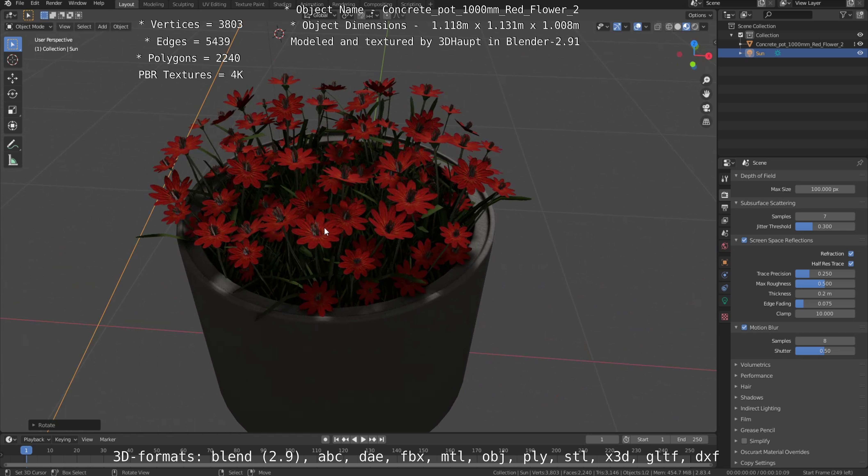Open the Object Data light properties tab

pyautogui.click(x=724, y=301)
